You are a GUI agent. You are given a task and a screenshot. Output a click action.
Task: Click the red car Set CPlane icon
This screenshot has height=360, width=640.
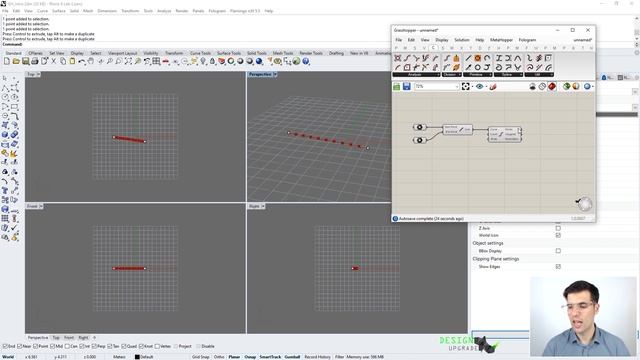click(166, 61)
